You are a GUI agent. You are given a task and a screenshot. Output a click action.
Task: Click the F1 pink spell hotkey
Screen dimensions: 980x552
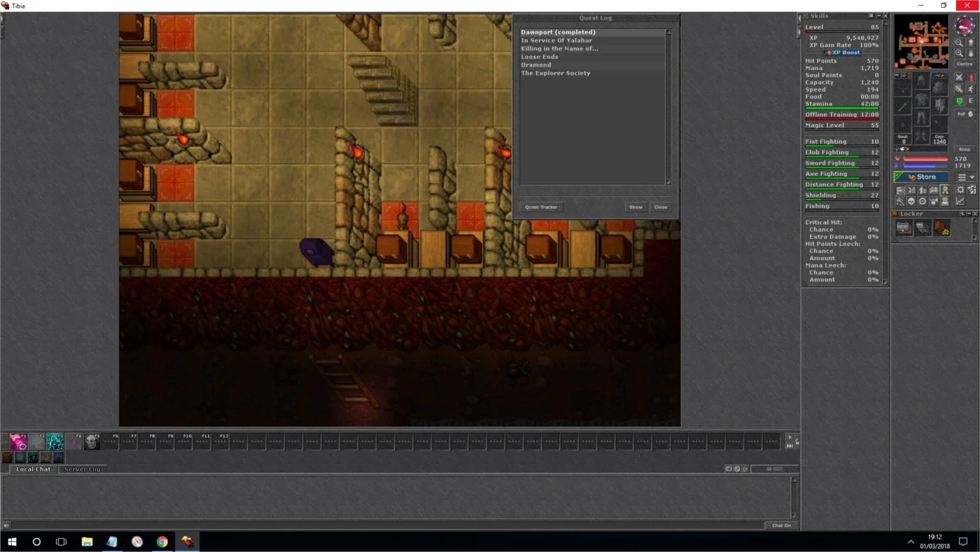click(x=18, y=441)
